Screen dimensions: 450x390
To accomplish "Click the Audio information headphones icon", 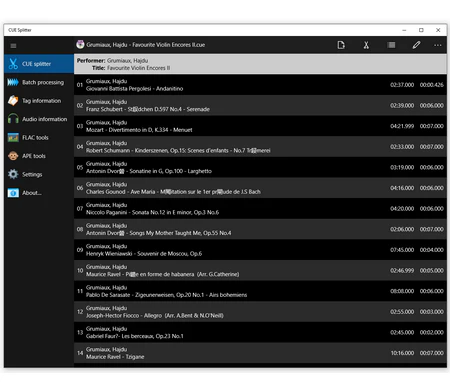I will [x=13, y=119].
